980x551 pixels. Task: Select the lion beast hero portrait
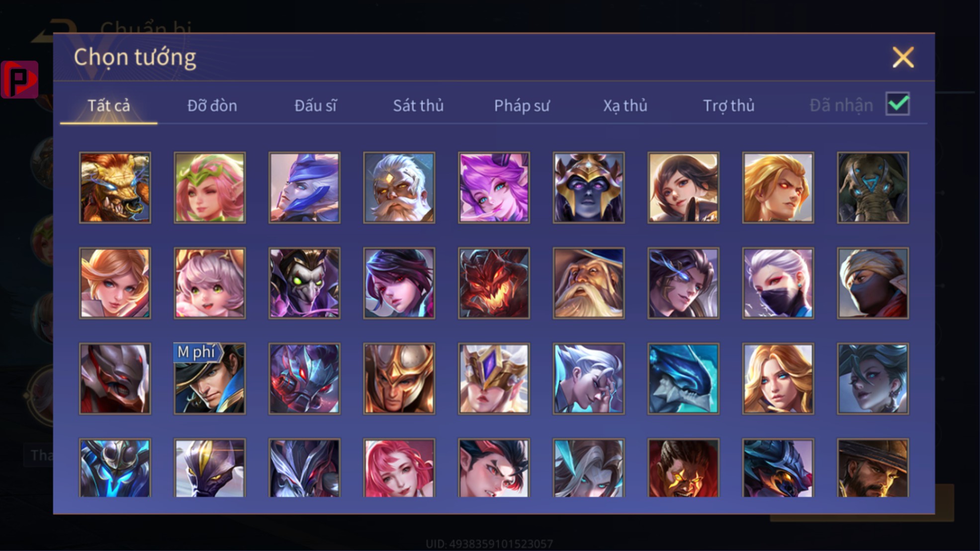coord(115,187)
